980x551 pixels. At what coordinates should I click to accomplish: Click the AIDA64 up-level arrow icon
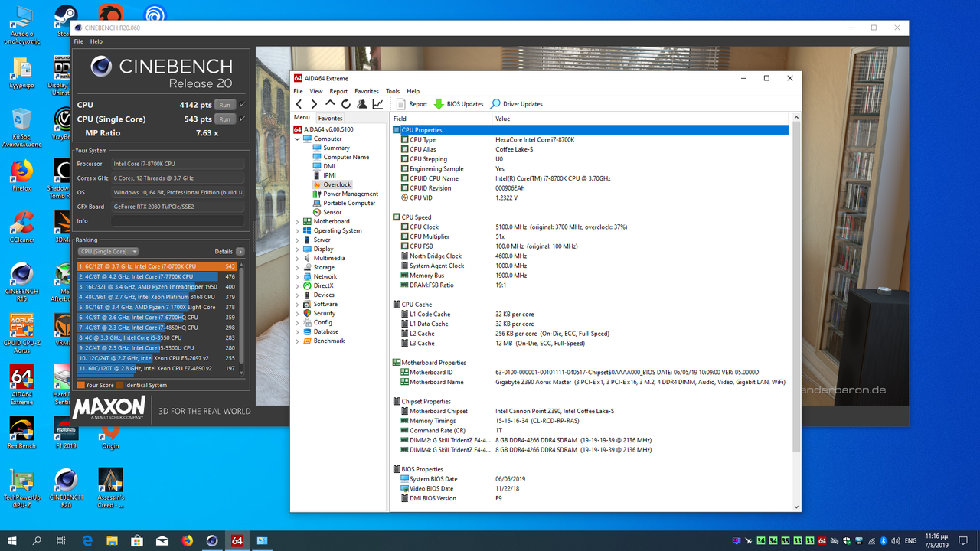330,104
